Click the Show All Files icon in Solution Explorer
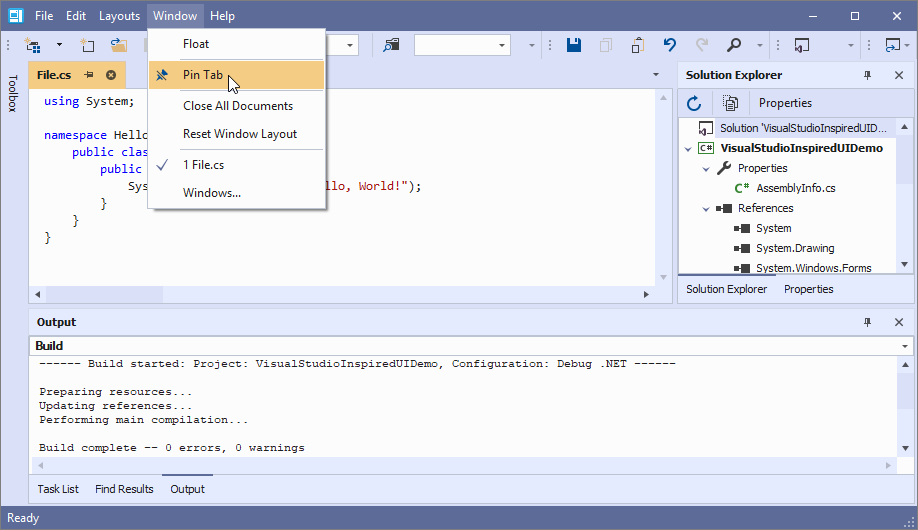Screen dimensions: 918x530 click(730, 103)
